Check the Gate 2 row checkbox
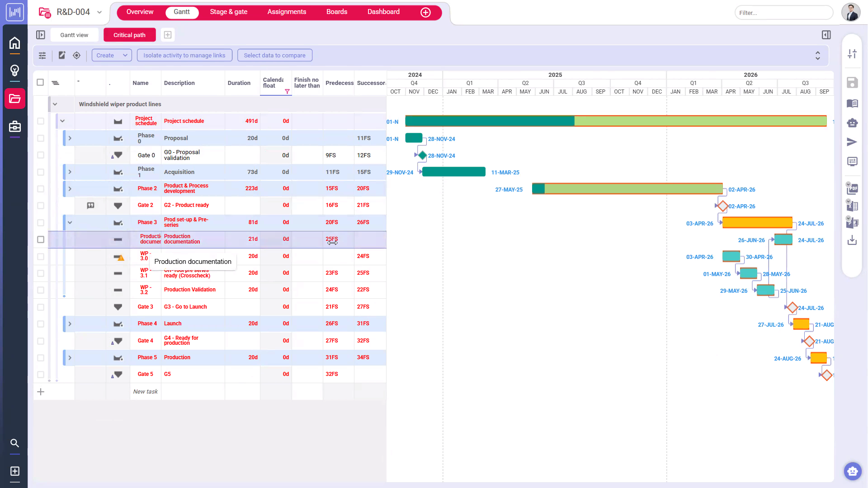This screenshot has height=488, width=868. pyautogui.click(x=41, y=206)
